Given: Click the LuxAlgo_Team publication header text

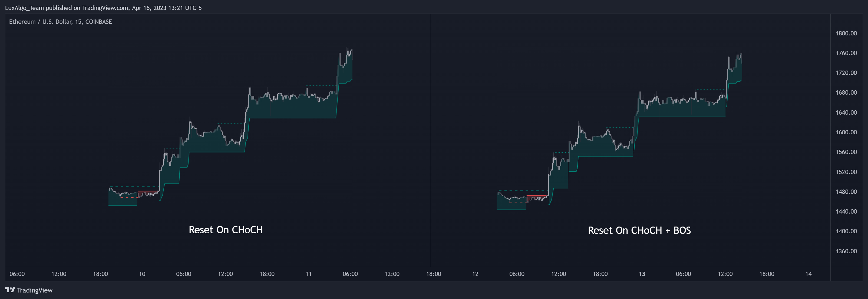Looking at the screenshot, I should [x=103, y=8].
